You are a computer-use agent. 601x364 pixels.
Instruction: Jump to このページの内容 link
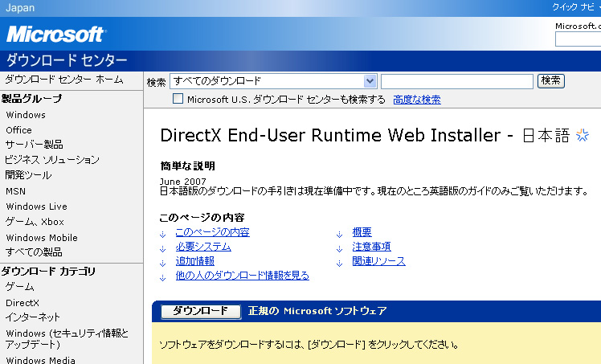pyautogui.click(x=213, y=232)
